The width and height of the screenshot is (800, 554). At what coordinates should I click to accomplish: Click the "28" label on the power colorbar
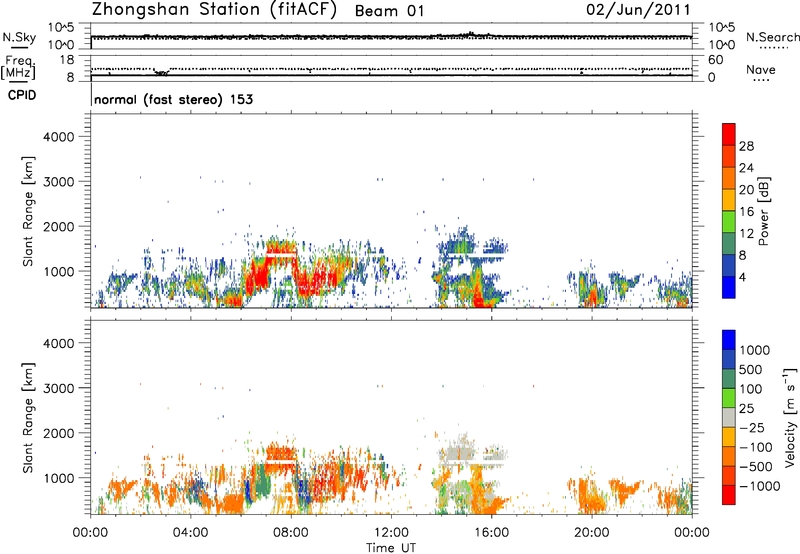[x=746, y=146]
